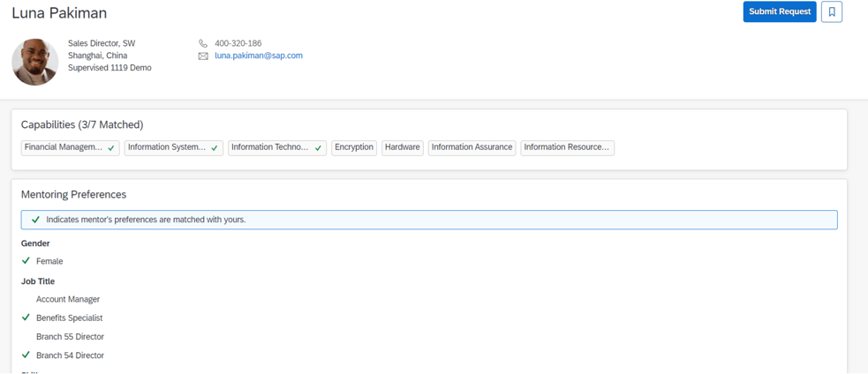Click the bookmark icon button

click(831, 11)
